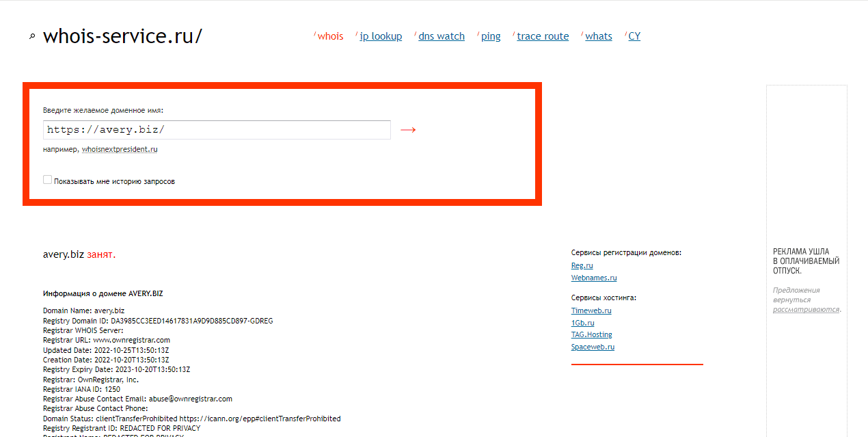Click the magnifier icon beside site logo

coord(31,37)
